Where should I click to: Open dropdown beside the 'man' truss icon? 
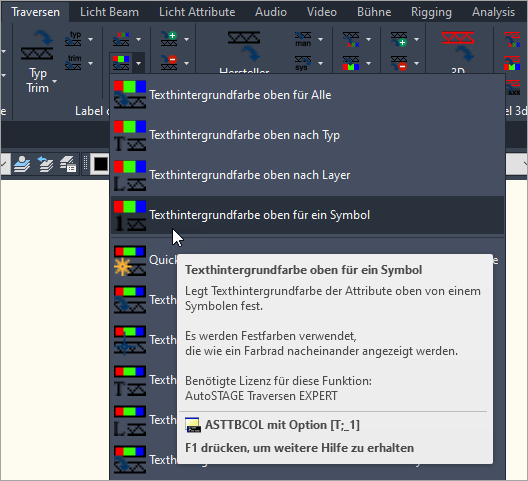click(x=320, y=39)
